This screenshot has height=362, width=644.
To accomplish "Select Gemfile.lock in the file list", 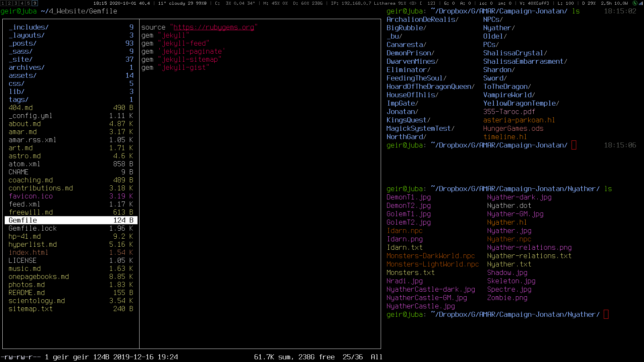I will pos(71,228).
